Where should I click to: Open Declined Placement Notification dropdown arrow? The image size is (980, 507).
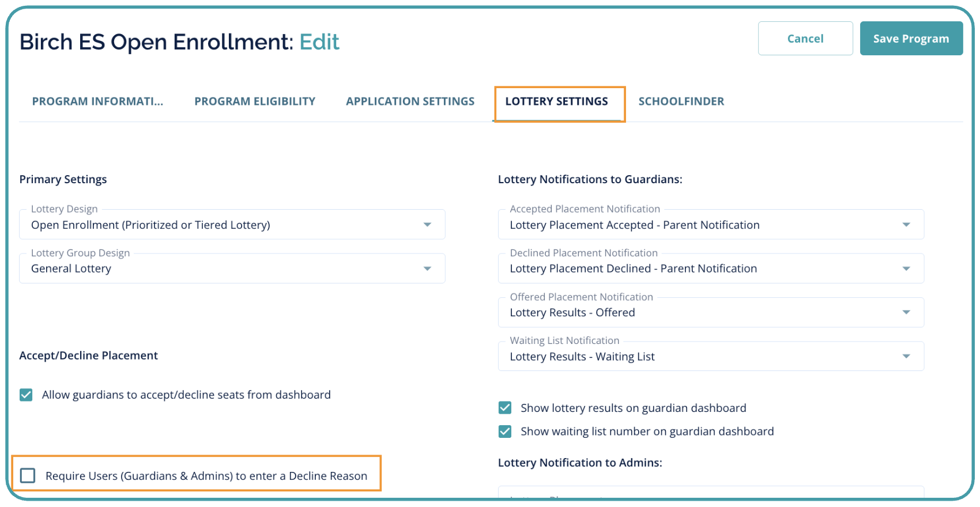(906, 268)
